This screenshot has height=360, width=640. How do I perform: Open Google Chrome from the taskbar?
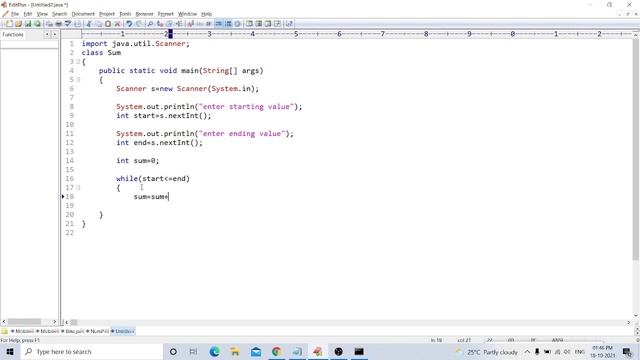(276, 351)
